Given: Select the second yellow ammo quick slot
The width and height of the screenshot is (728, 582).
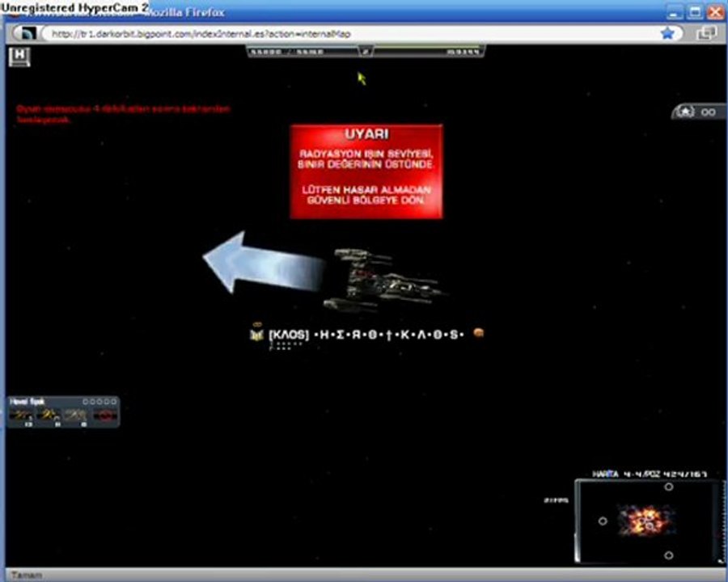Looking at the screenshot, I should 49,415.
